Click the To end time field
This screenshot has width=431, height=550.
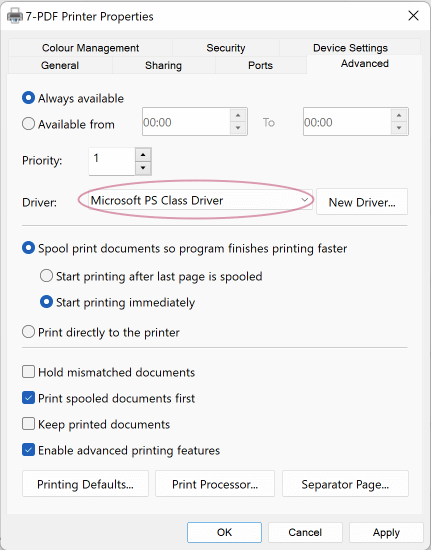(x=347, y=122)
